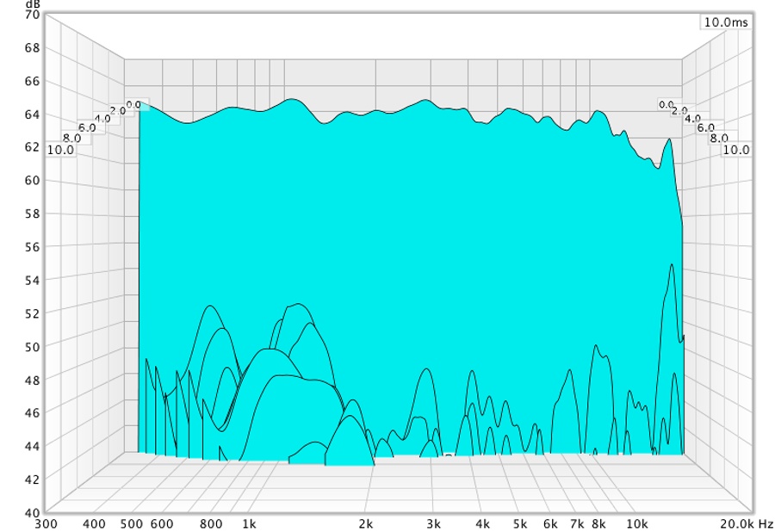Click the 3k frequency axis label
775x532 pixels.
pyautogui.click(x=434, y=524)
